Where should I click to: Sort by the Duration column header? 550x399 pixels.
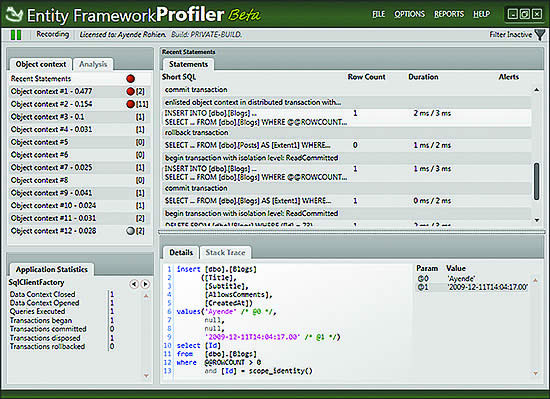click(423, 77)
